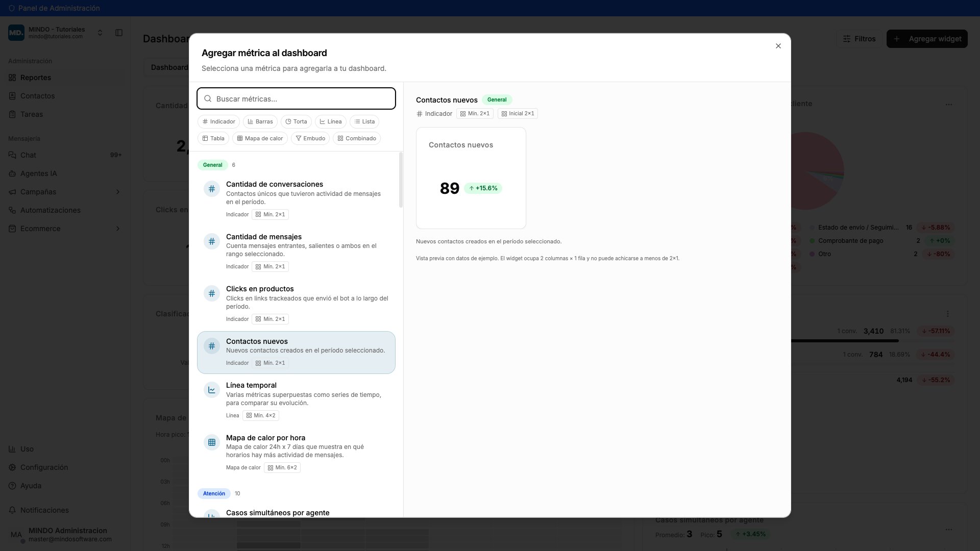Open the MINDO - Tutoriales workspace switcher
Viewport: 980px width, 551px height.
(x=56, y=33)
